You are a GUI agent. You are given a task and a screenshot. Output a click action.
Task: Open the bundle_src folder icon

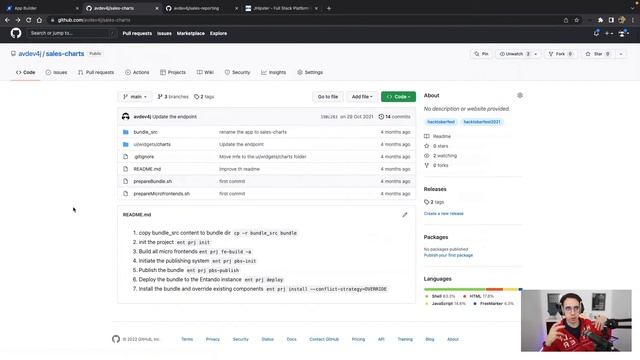point(126,132)
